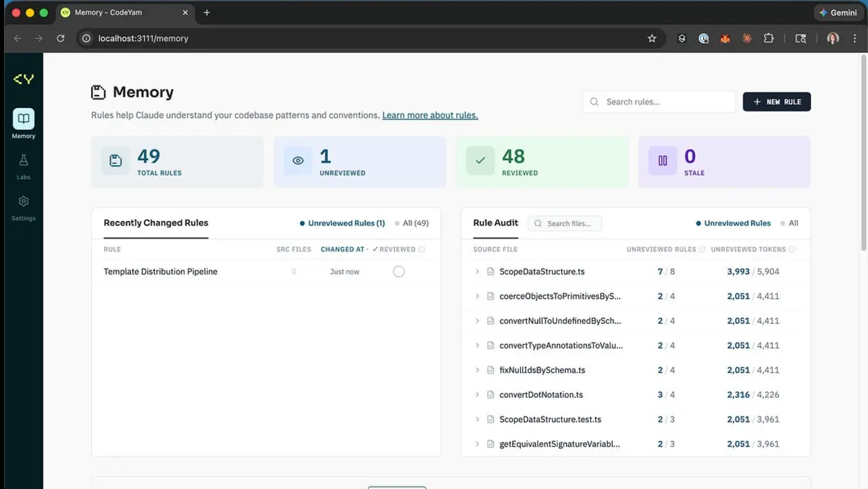Switch Rule Audit filter to All

pyautogui.click(x=794, y=223)
